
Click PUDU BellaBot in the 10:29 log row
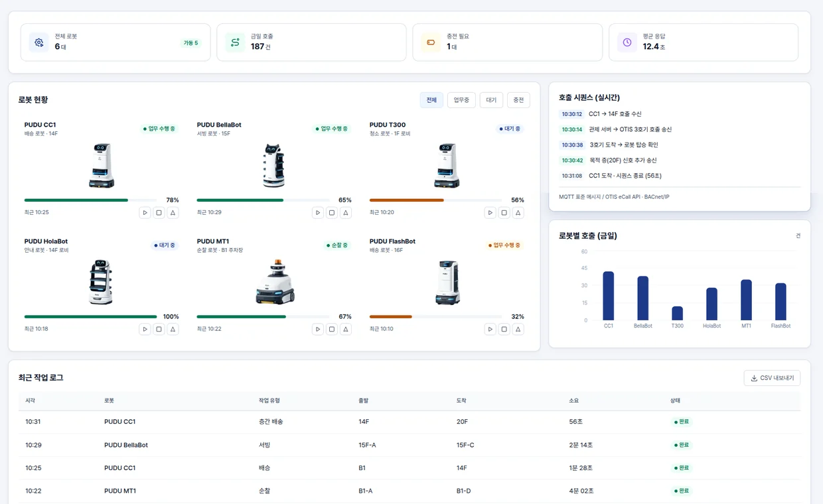pos(126,445)
